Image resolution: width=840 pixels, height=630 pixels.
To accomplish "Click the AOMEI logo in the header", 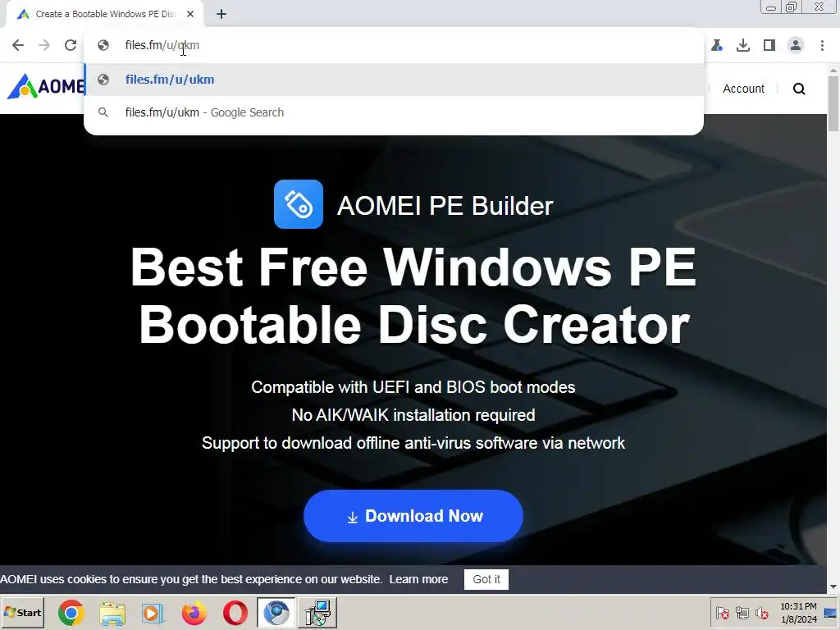I will pyautogui.click(x=45, y=86).
